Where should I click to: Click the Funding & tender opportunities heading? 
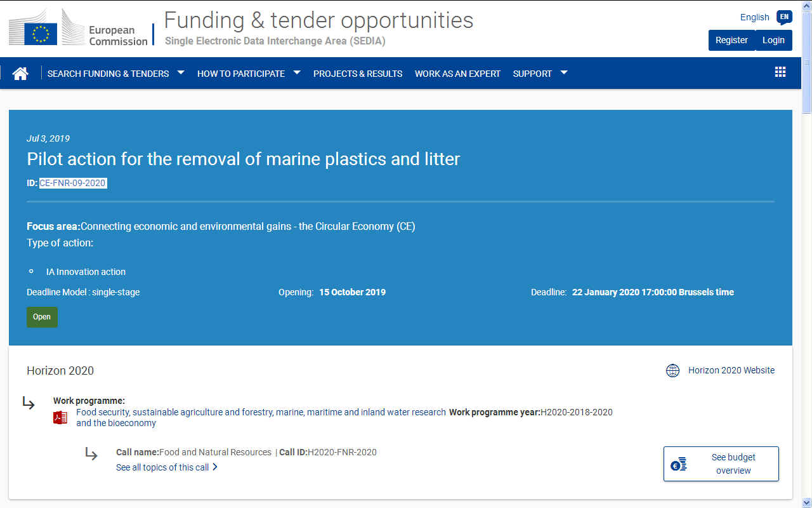(318, 20)
